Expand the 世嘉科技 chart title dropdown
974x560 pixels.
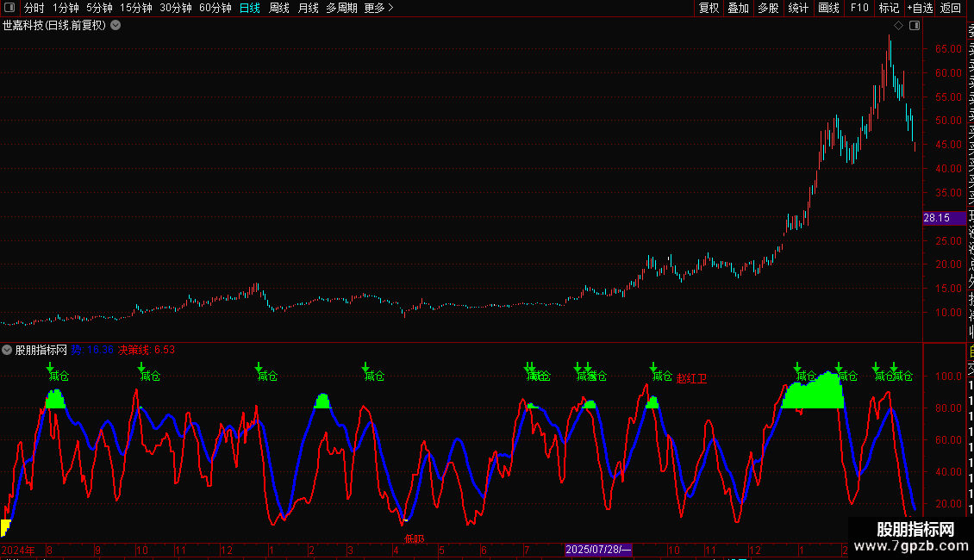[x=116, y=26]
